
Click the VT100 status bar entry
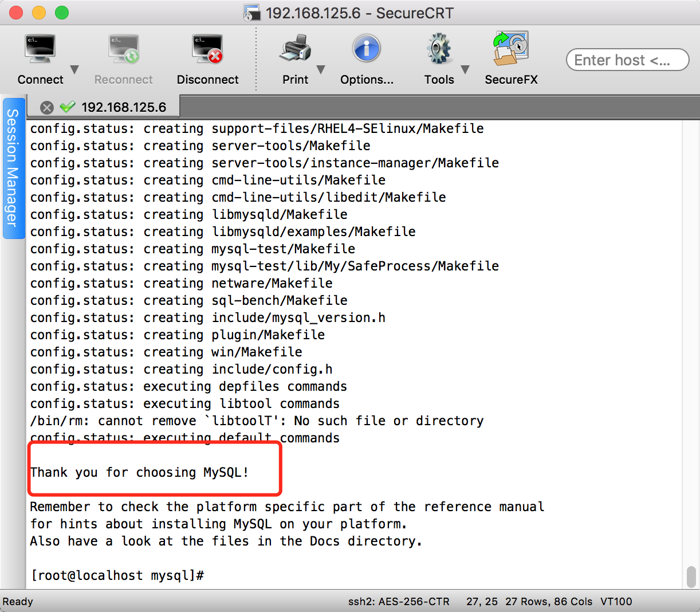click(616, 601)
